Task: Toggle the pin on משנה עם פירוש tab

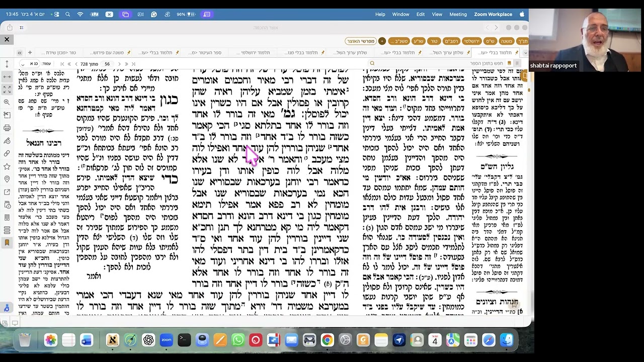Action: 129,52
